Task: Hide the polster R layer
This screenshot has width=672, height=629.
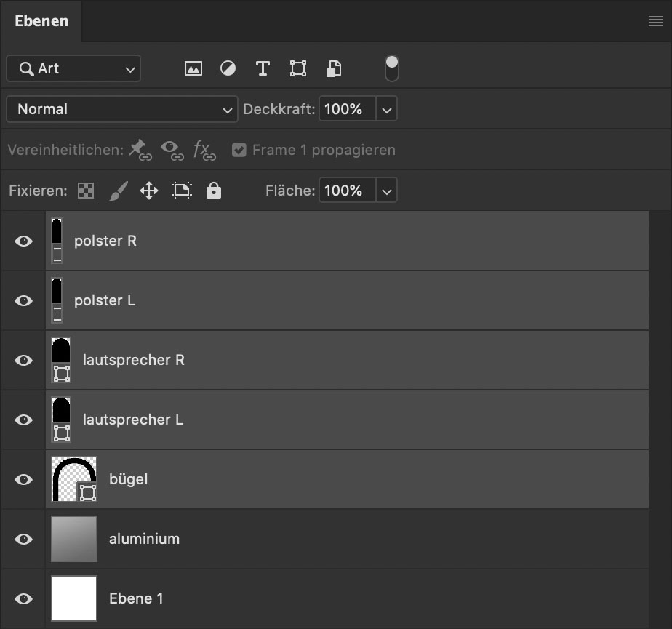Action: click(23, 241)
